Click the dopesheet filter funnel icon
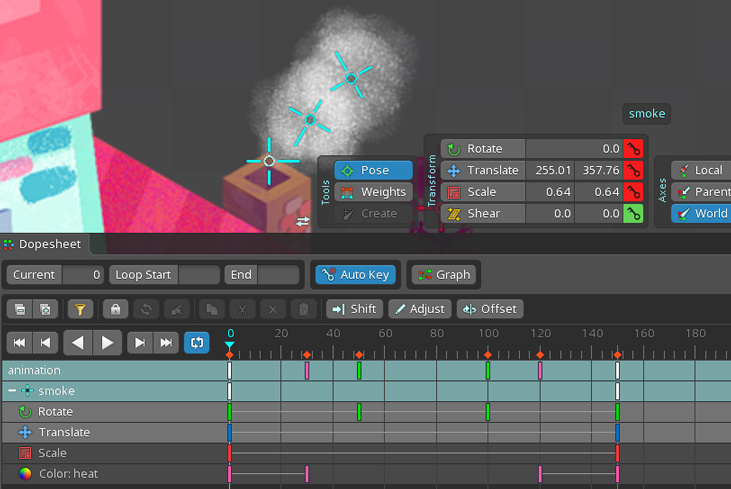 coord(79,310)
